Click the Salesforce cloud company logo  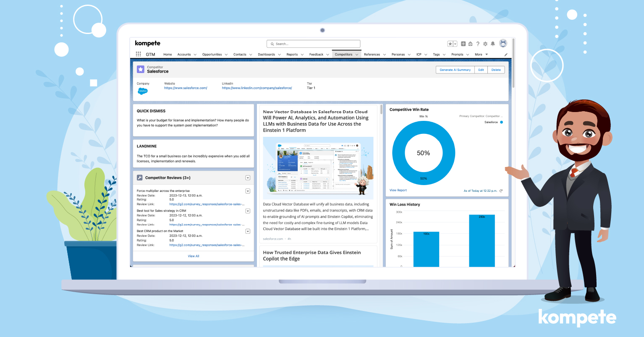pos(143,91)
